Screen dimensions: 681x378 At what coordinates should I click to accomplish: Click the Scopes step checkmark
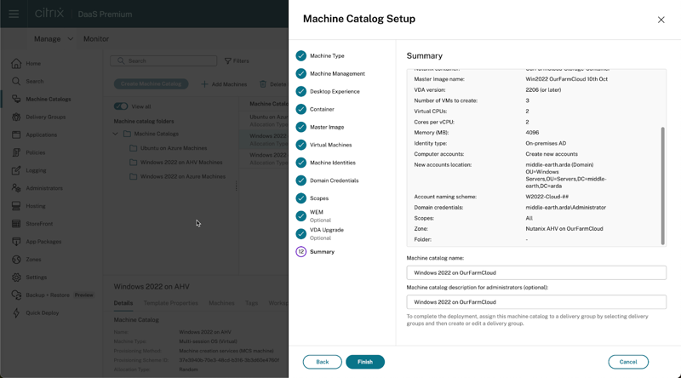pos(301,198)
